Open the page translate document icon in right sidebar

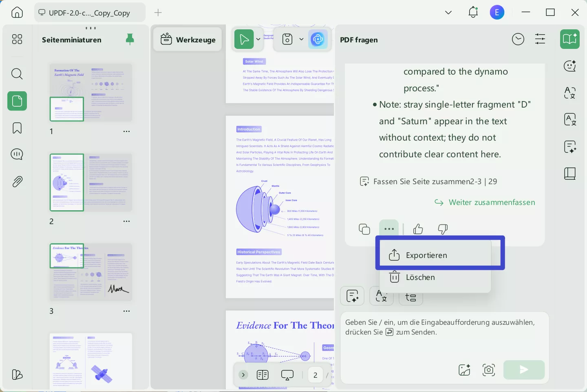point(570,119)
